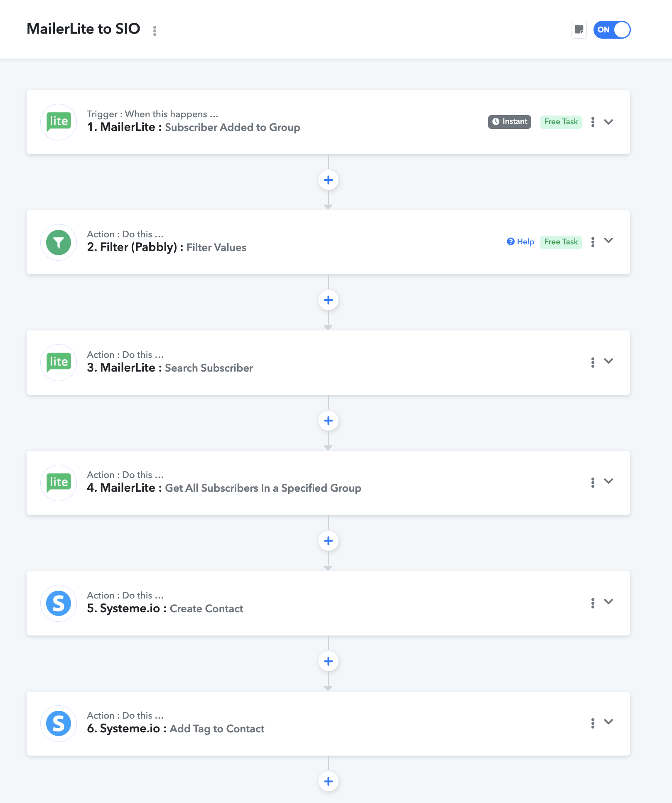Click the MailerLite icon on step 4
672x803 pixels.
coord(59,483)
